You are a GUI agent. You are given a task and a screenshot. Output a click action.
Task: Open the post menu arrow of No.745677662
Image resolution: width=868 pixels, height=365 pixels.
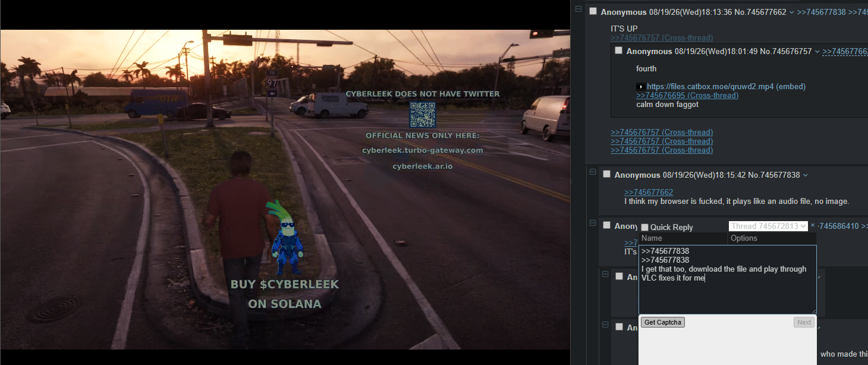click(791, 12)
